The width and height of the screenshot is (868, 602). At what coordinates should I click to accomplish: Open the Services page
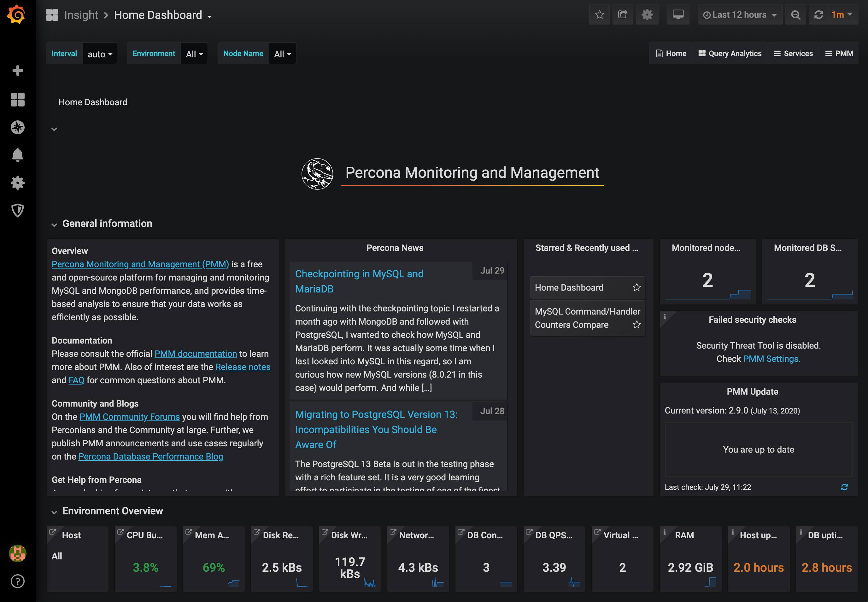pyautogui.click(x=793, y=53)
